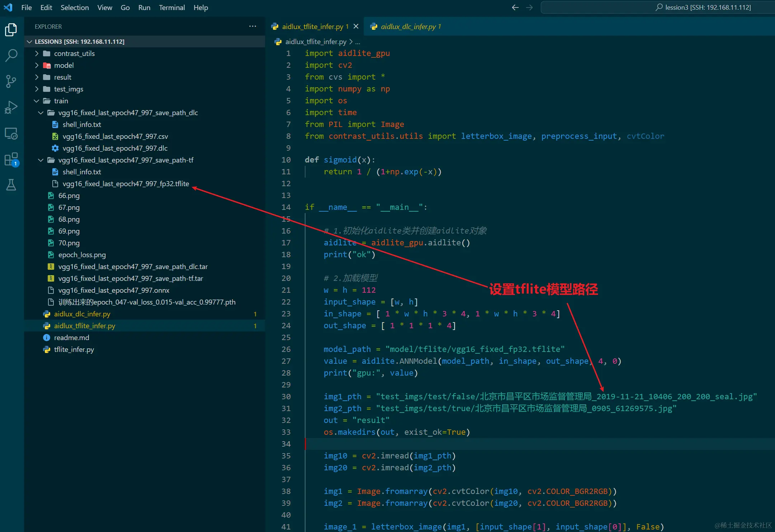Collapse the train folder

(37, 101)
